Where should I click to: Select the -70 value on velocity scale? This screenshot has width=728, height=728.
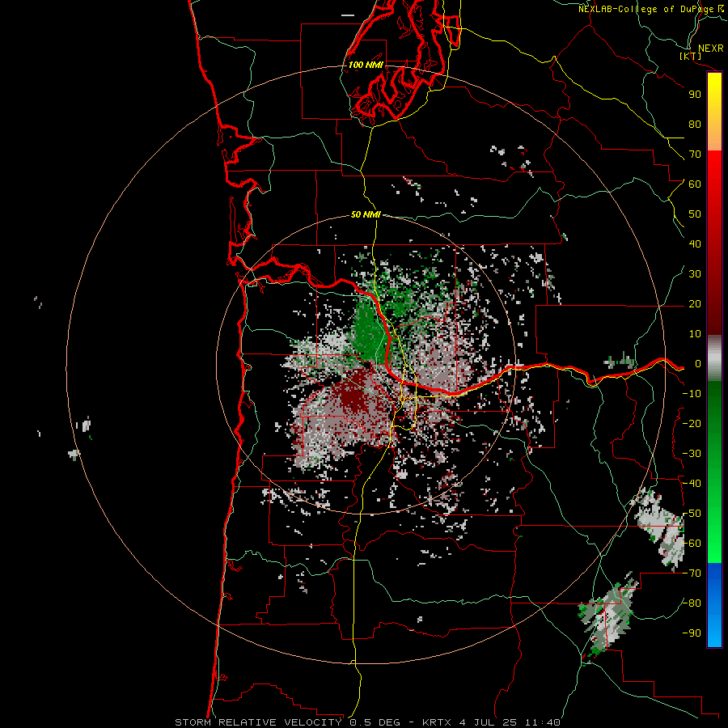[692, 574]
